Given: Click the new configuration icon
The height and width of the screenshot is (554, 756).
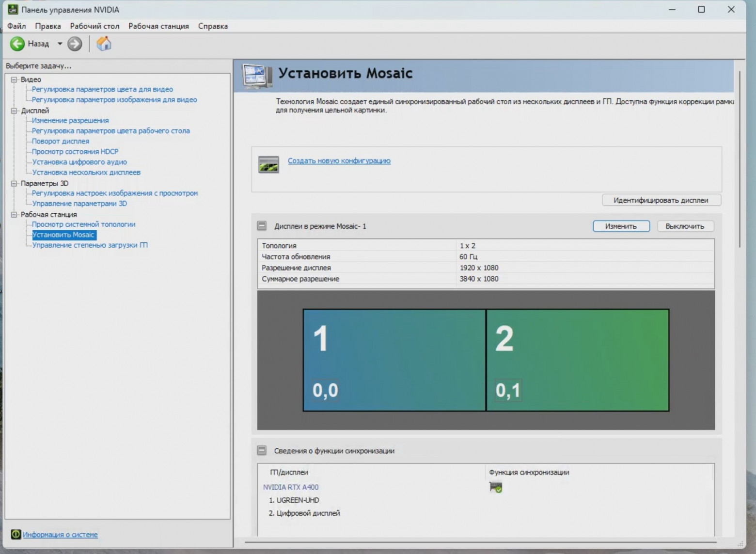Looking at the screenshot, I should pyautogui.click(x=268, y=165).
